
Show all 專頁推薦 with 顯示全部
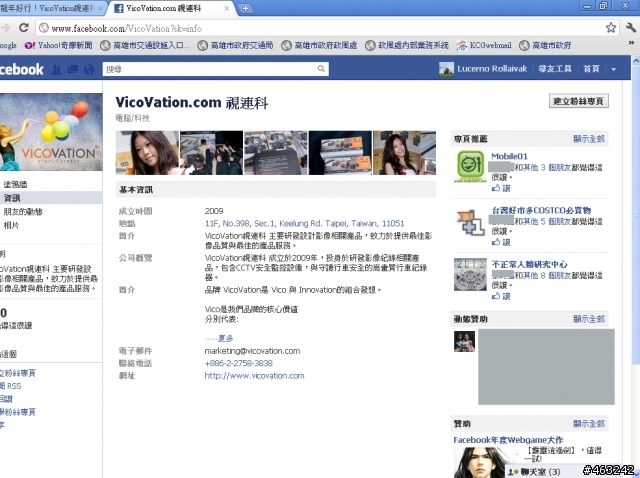(x=589, y=139)
